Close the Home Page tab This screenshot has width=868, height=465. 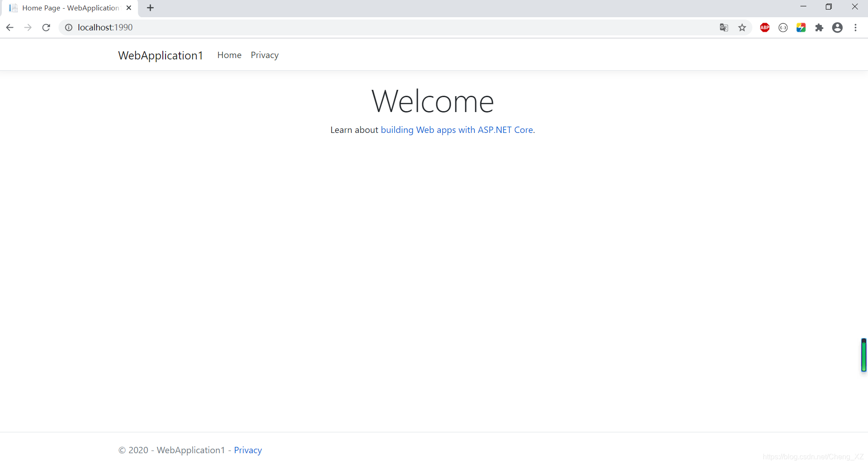point(129,8)
